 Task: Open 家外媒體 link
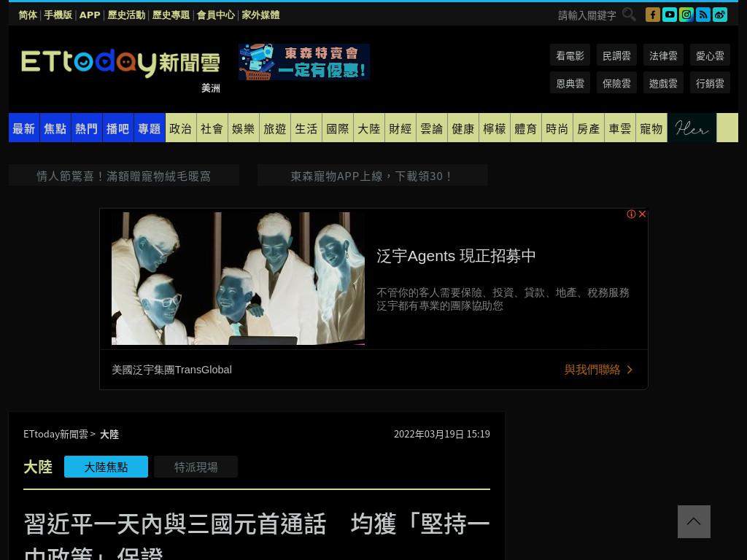pyautogui.click(x=260, y=15)
